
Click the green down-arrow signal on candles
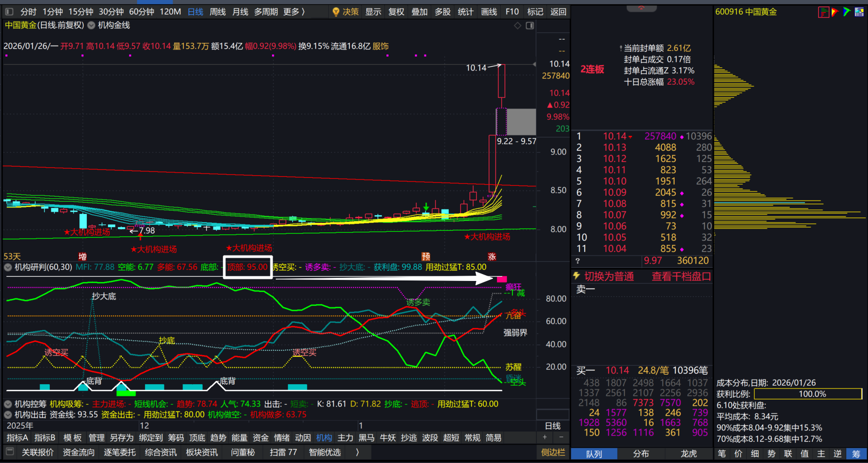point(426,206)
